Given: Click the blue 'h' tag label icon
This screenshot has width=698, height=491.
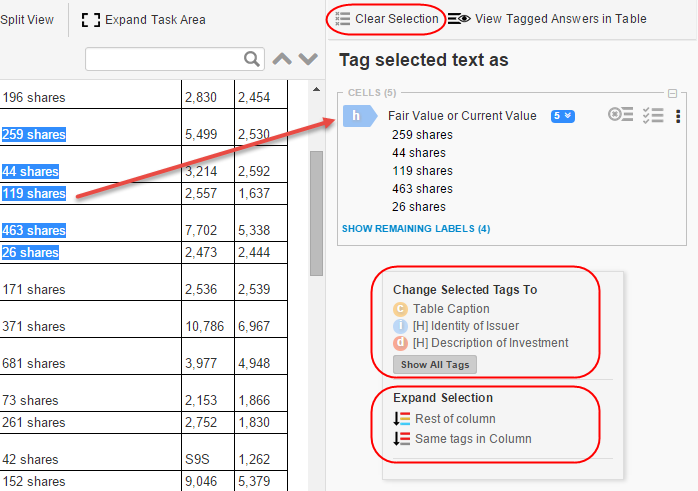Looking at the screenshot, I should coord(360,116).
